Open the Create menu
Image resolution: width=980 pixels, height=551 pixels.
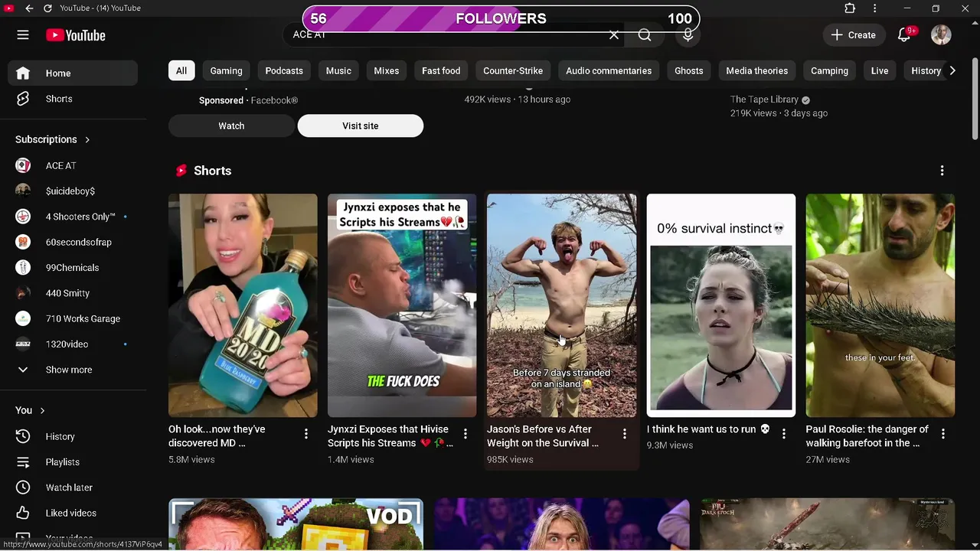(x=854, y=35)
